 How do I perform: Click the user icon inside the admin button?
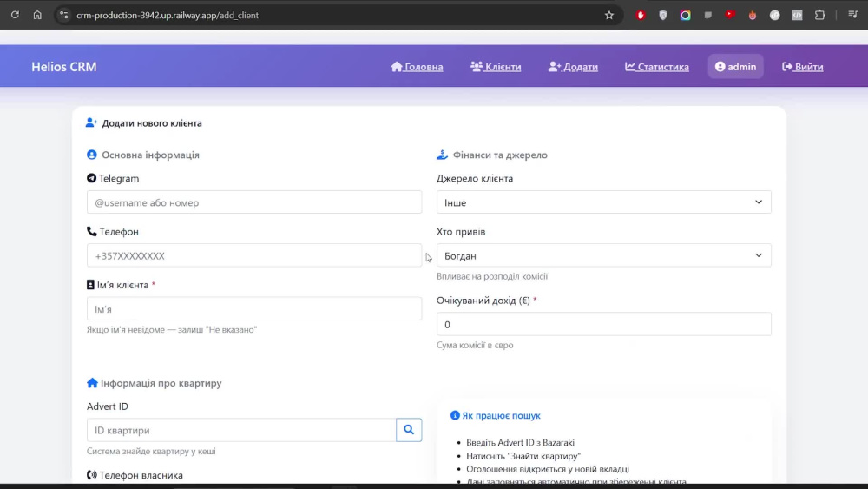pyautogui.click(x=720, y=67)
